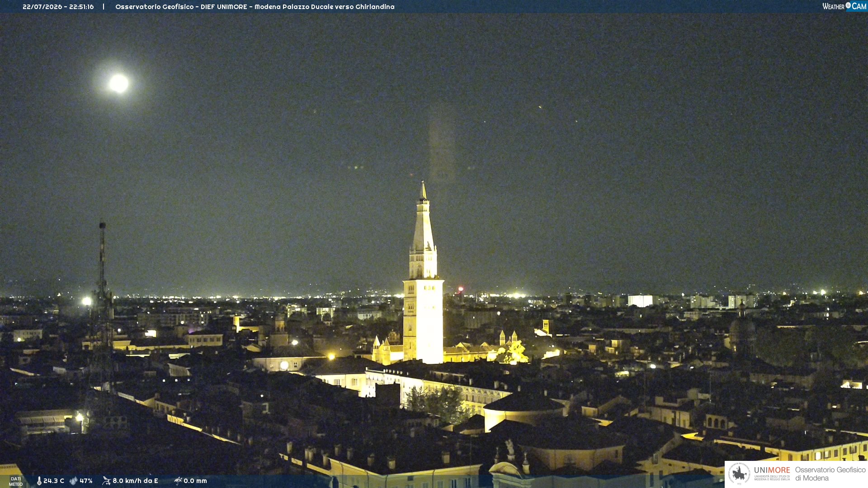Click the UNIMORE wordmark text
The width and height of the screenshot is (868, 488).
pos(772,470)
